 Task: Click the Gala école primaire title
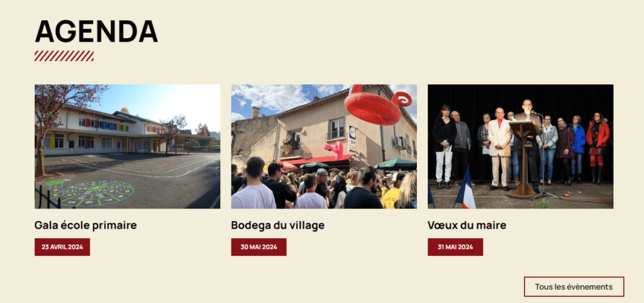86,226
